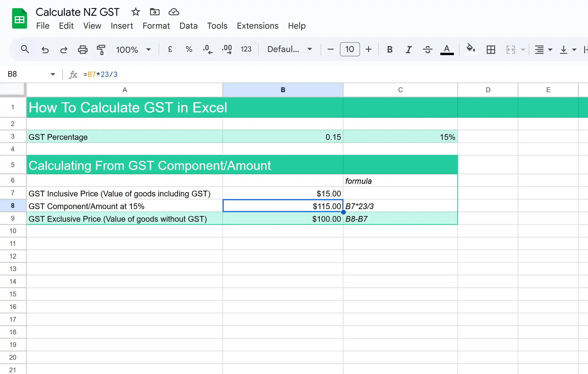588x374 pixels.
Task: Format as currency with the £ icon
Action: 170,49
